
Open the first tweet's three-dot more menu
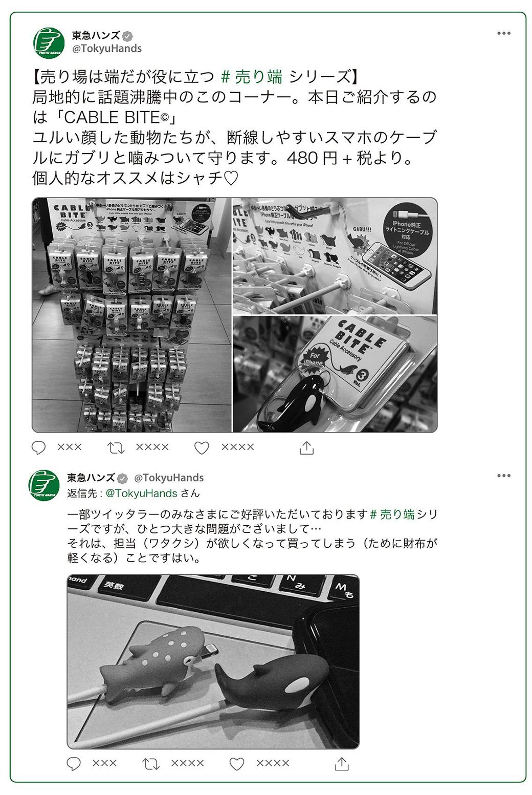click(x=504, y=33)
